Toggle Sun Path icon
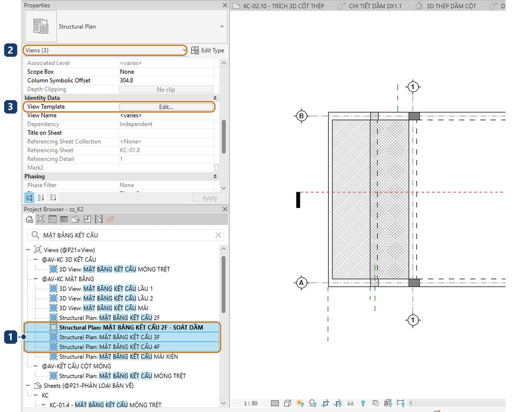This screenshot has width=532, height=412. pos(300,403)
